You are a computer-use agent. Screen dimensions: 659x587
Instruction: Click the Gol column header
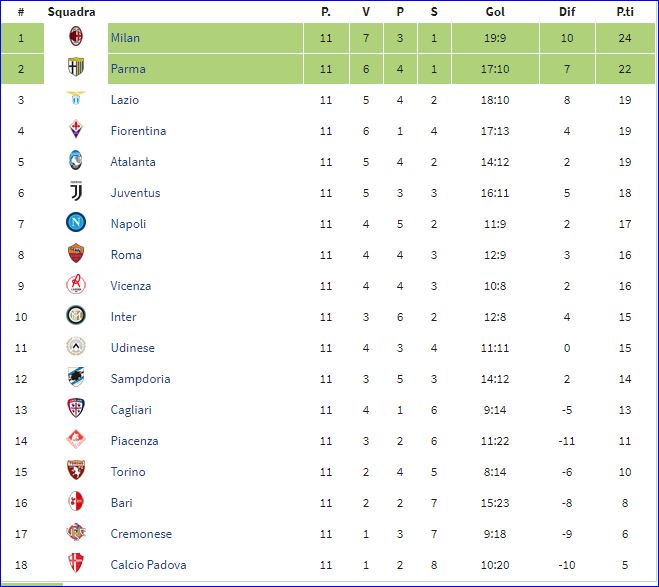(494, 12)
